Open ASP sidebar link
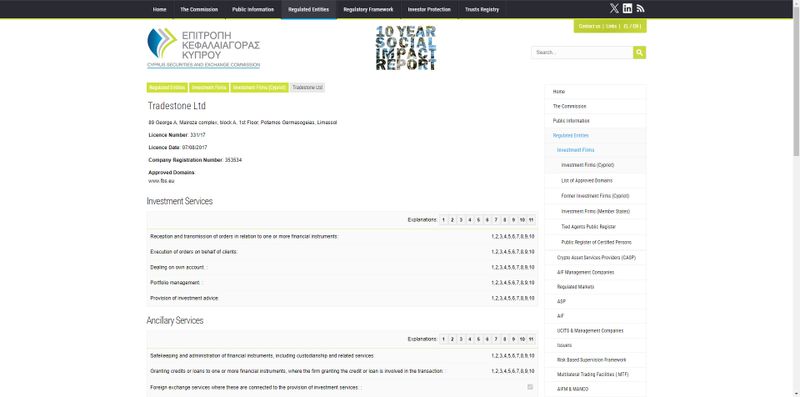 tap(595, 302)
